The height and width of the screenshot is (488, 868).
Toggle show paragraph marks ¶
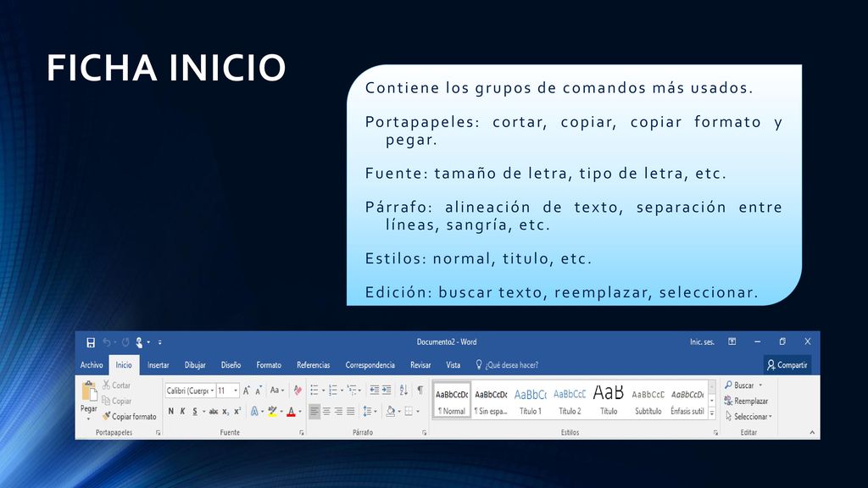[x=420, y=390]
